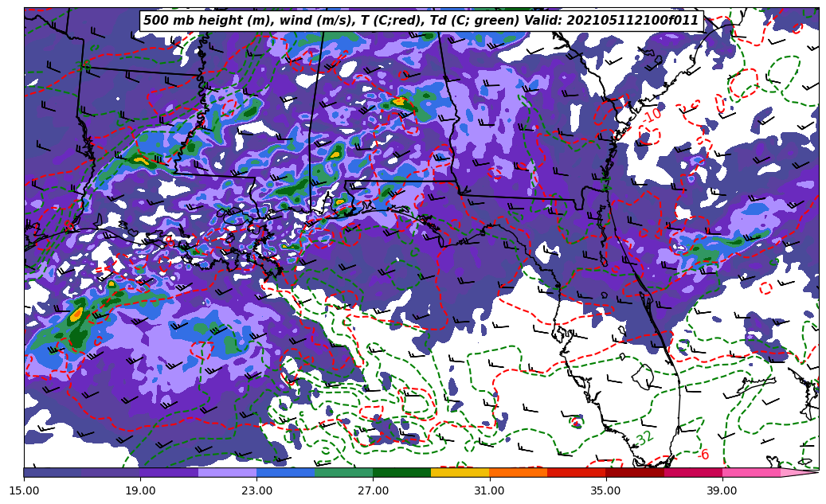The height and width of the screenshot is (504, 826).
Task: Click the red -10 temperature contour label
Action: 652,115
